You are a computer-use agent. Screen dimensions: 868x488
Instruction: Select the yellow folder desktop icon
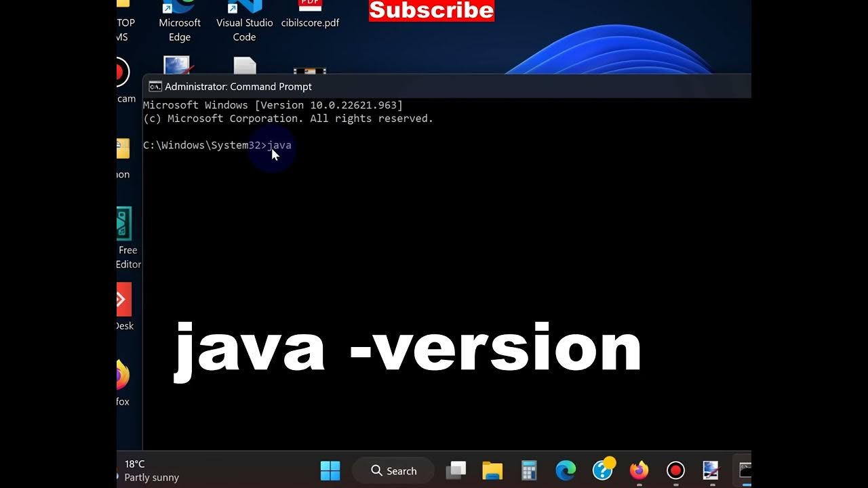[x=123, y=157]
